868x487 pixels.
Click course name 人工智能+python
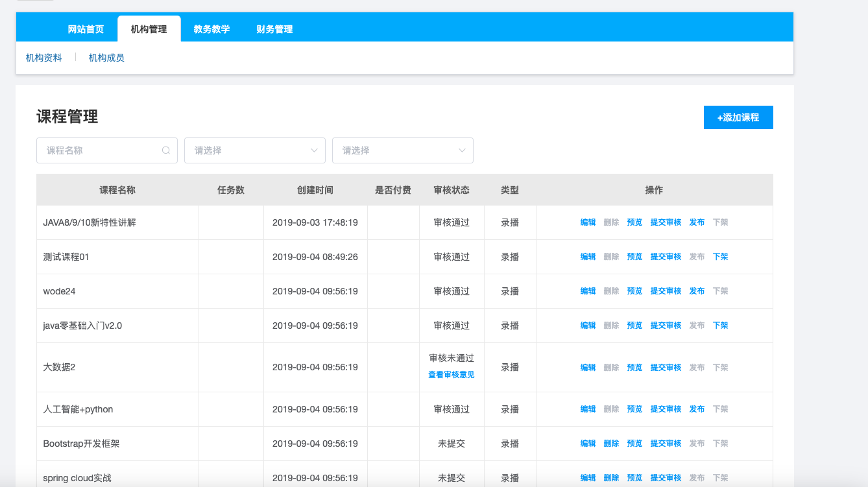point(78,409)
